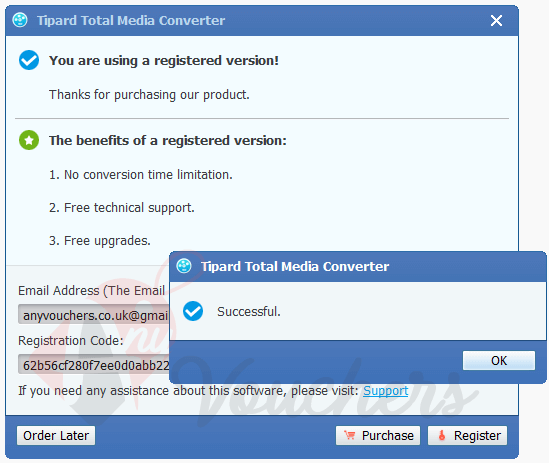Open the Support link
Screen dimensions: 549x463
coord(385,391)
